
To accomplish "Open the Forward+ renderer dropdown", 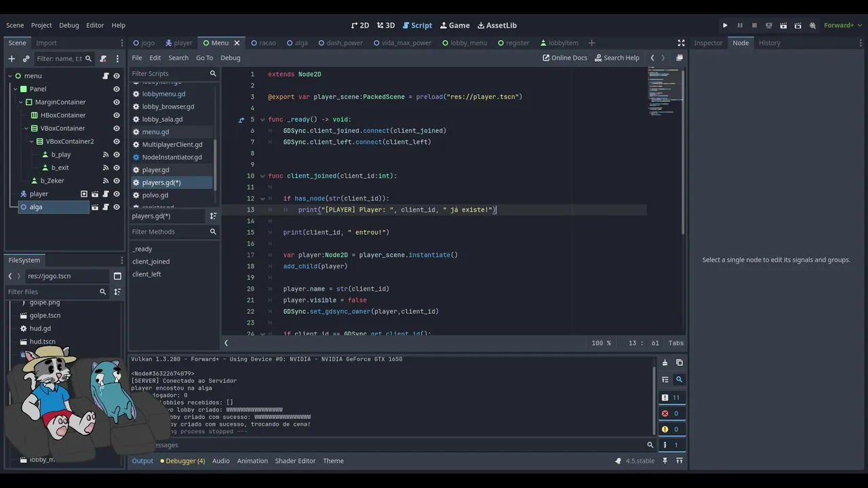I will tap(842, 25).
